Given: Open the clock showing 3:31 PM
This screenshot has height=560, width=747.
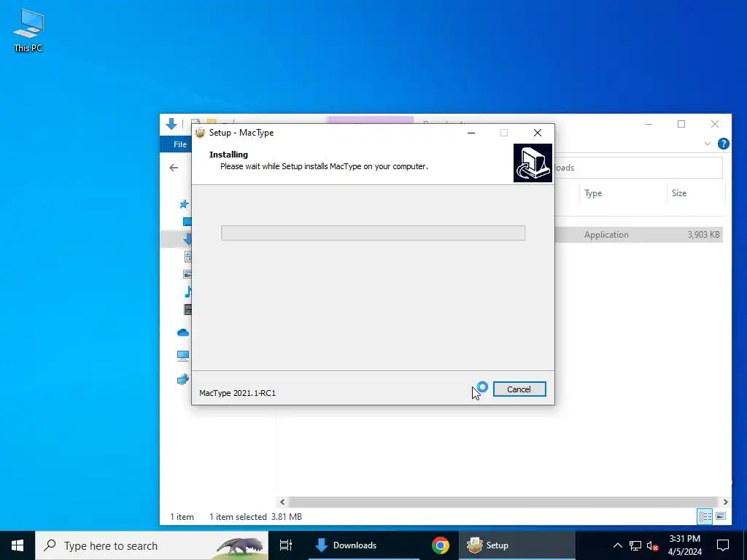Looking at the screenshot, I should [x=684, y=545].
